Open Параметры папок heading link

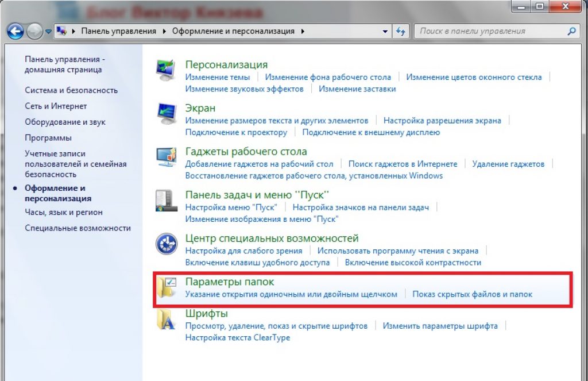[230, 282]
